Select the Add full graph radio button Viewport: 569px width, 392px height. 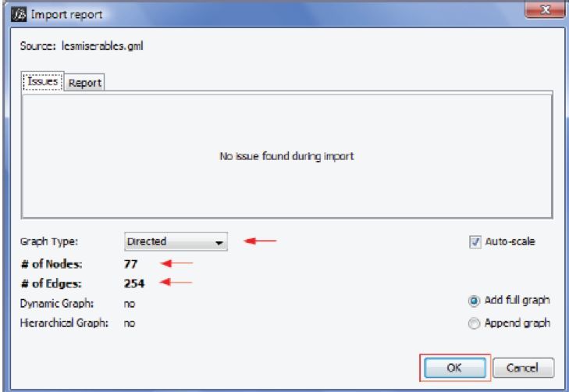474,301
